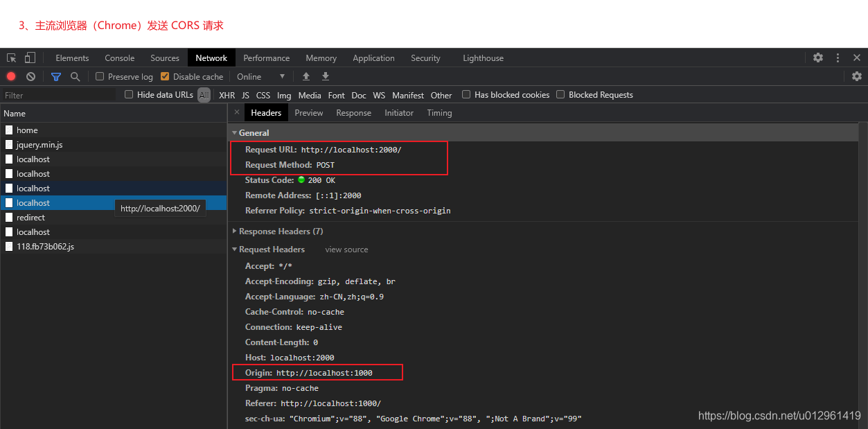Filter requests by WS type
Viewport: 868px width, 429px height.
coord(379,95)
